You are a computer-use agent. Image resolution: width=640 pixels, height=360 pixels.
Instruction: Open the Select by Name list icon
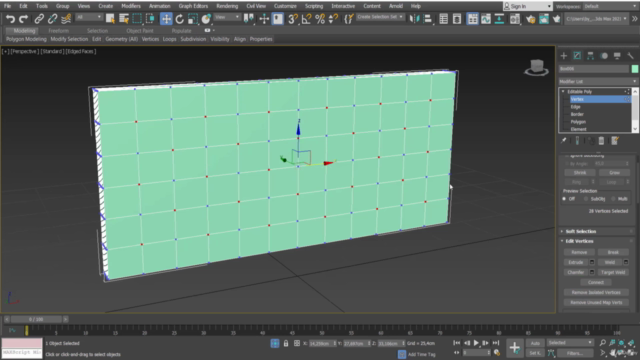click(x=124, y=19)
